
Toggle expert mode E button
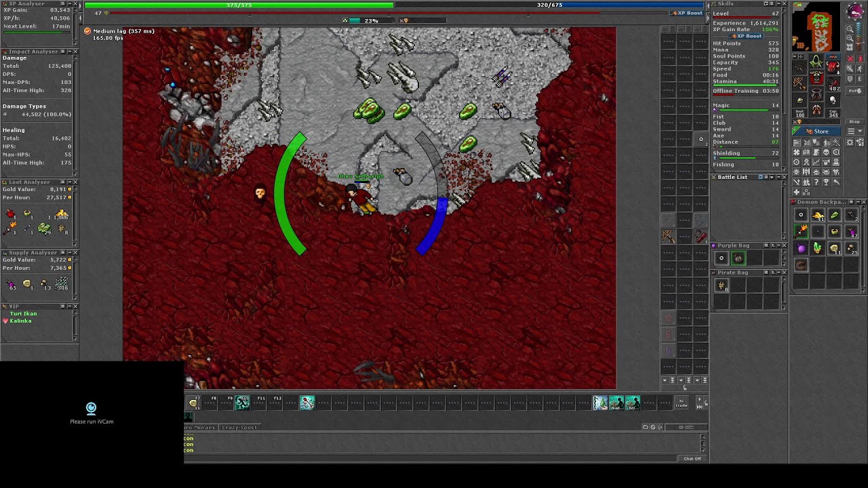pyautogui.click(x=860, y=79)
